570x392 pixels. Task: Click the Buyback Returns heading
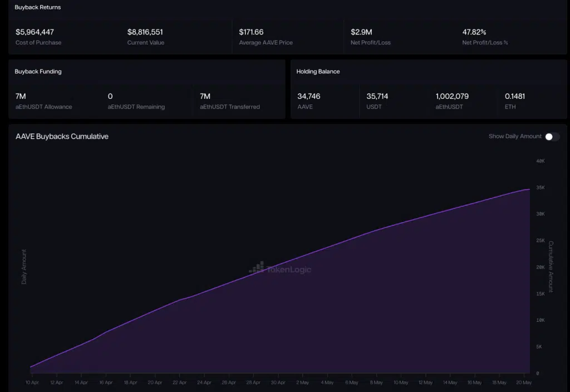37,7
